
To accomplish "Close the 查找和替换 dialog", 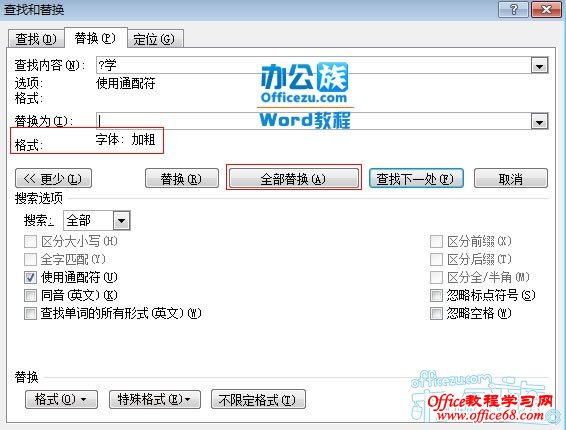I will (547, 9).
